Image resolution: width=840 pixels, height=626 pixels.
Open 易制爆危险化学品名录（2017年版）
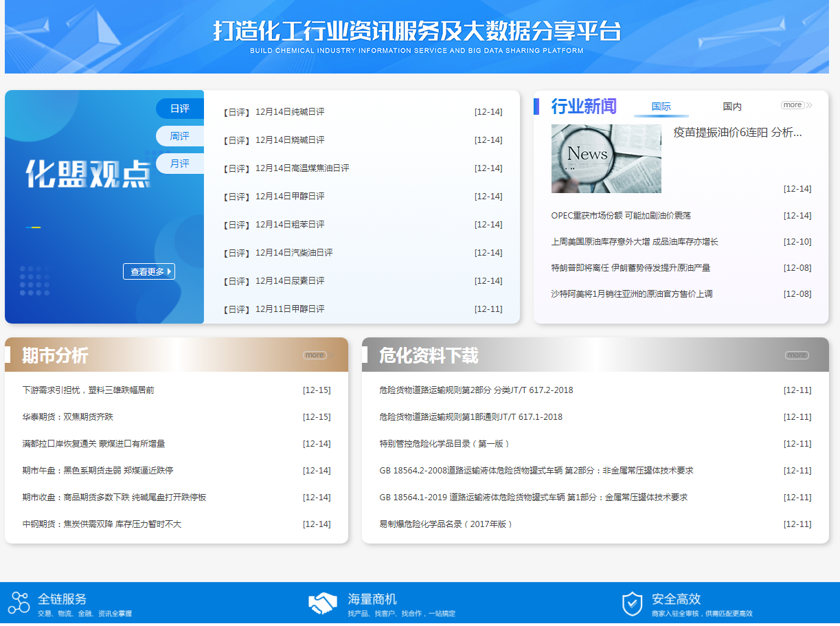click(446, 524)
